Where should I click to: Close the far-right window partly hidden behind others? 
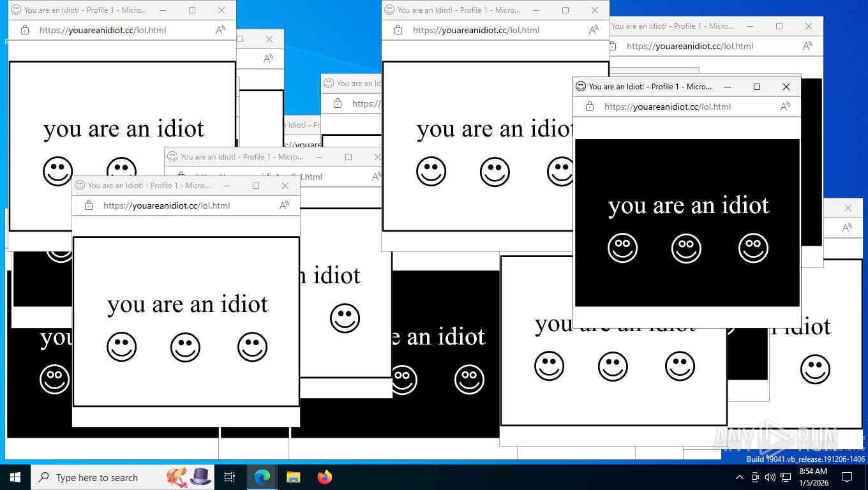(x=848, y=208)
